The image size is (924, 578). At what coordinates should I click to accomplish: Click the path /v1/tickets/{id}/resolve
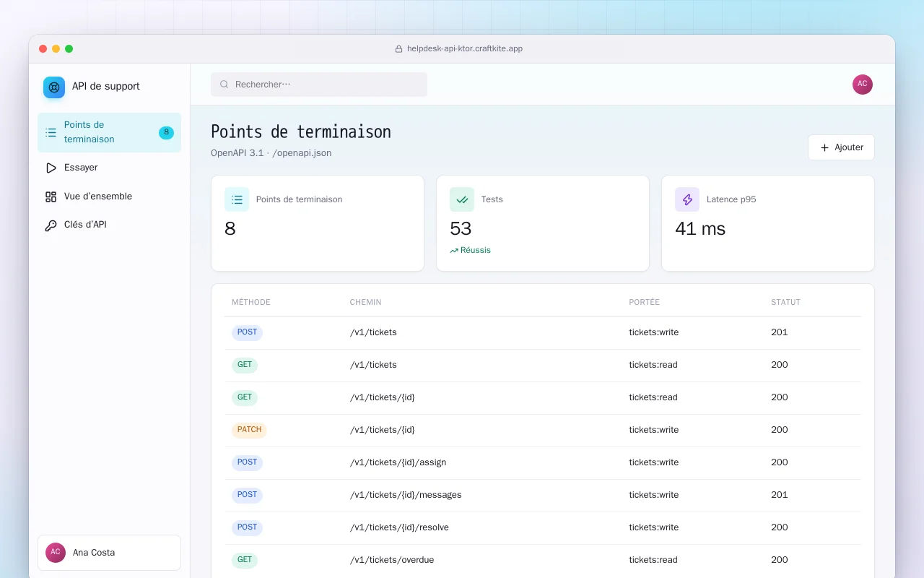(399, 527)
